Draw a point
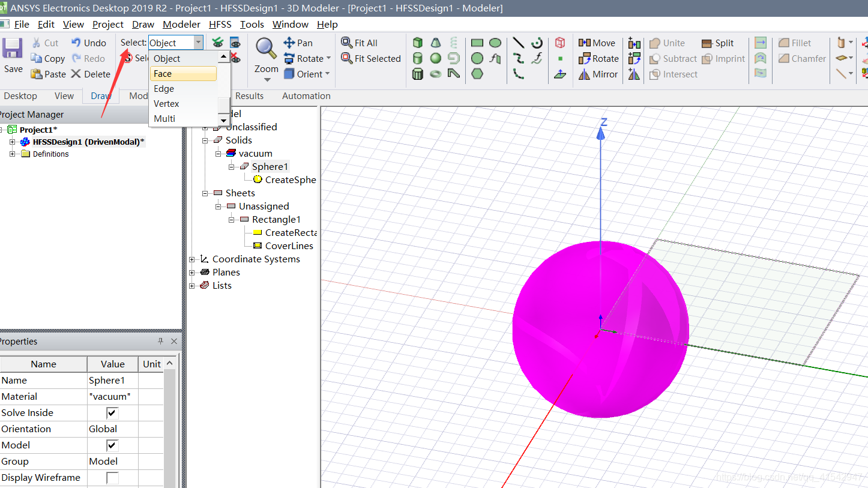868x488 pixels. tap(560, 58)
